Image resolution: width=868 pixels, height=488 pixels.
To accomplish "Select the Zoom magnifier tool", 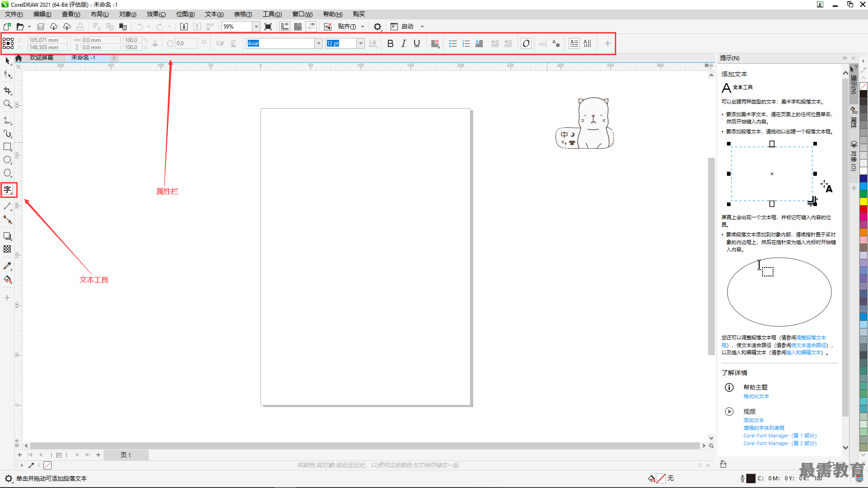I will [8, 104].
